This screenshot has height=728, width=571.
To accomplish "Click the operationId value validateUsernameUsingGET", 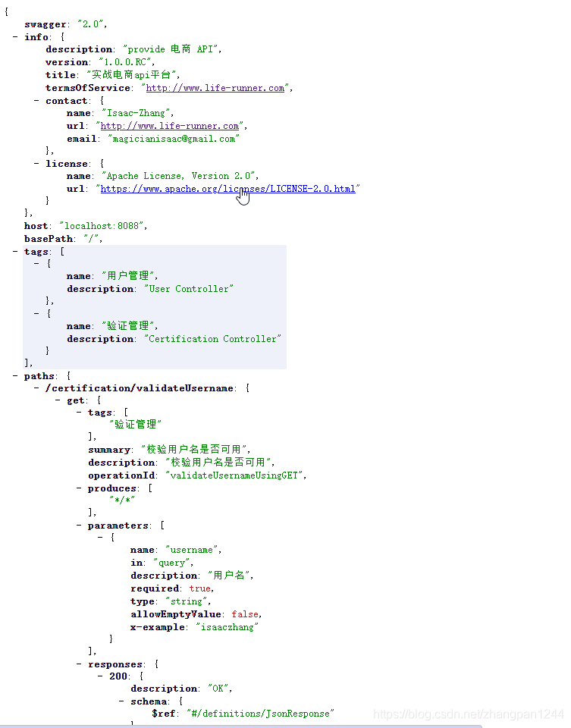I will click(x=234, y=475).
